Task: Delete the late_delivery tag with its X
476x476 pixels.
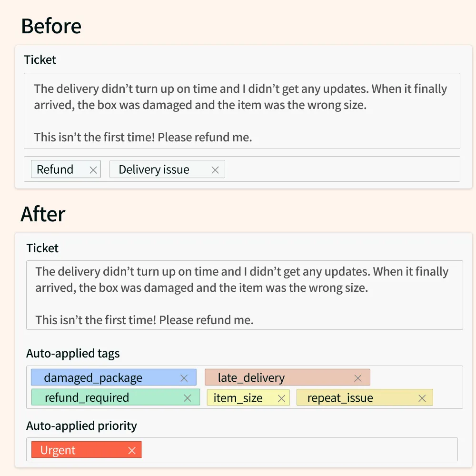Action: pos(358,378)
